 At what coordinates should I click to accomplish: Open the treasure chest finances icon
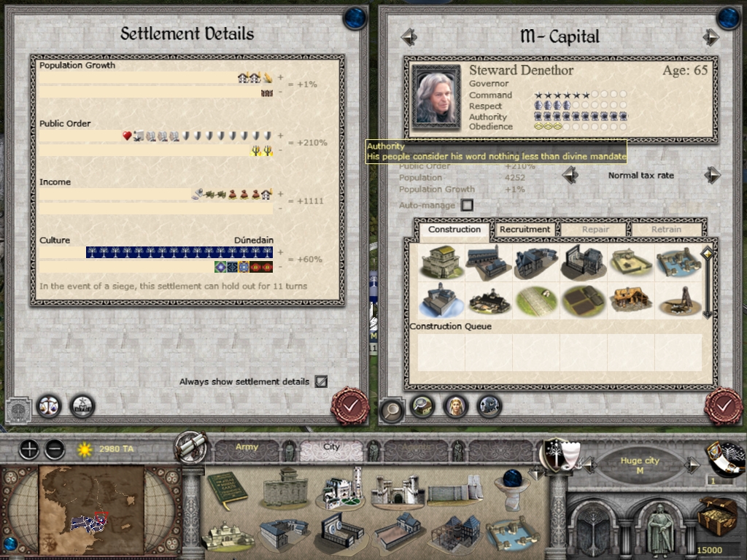coord(718,516)
